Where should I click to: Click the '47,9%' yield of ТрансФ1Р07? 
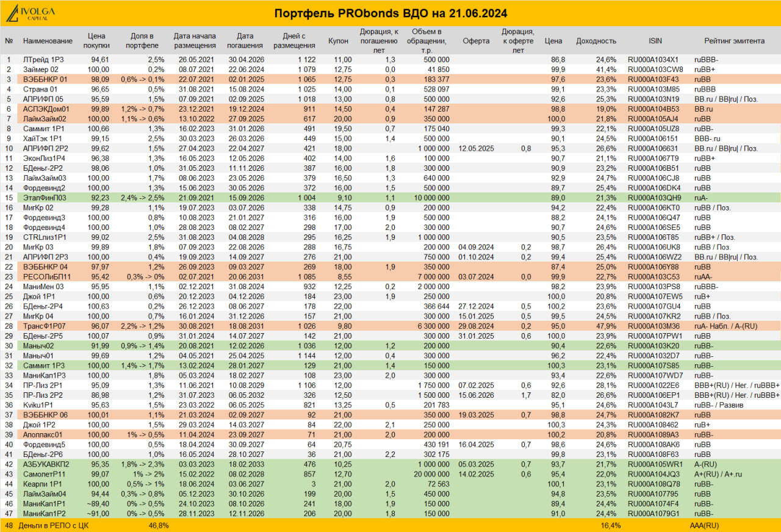[606, 326]
